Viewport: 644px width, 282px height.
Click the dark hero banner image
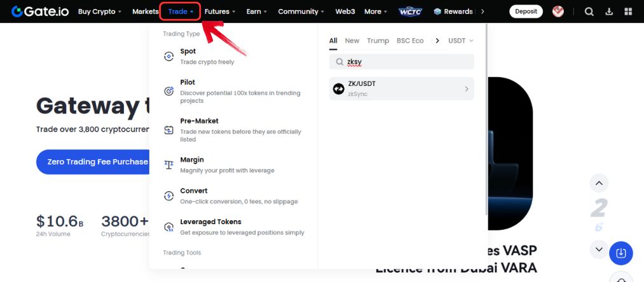(510, 153)
